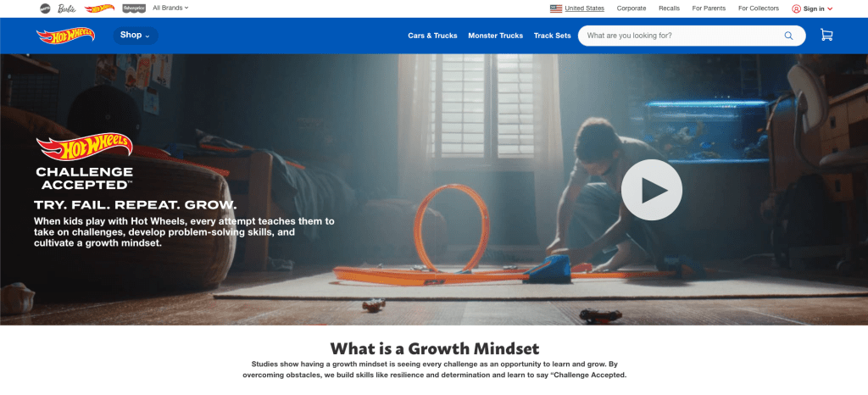Select Track Sets in navigation
The height and width of the screenshot is (395, 868).
[552, 36]
